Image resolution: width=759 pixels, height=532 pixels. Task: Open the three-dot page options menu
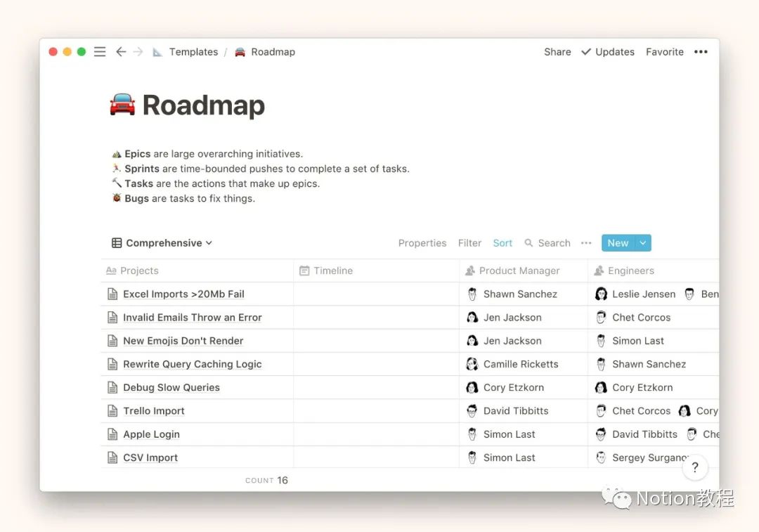(701, 52)
